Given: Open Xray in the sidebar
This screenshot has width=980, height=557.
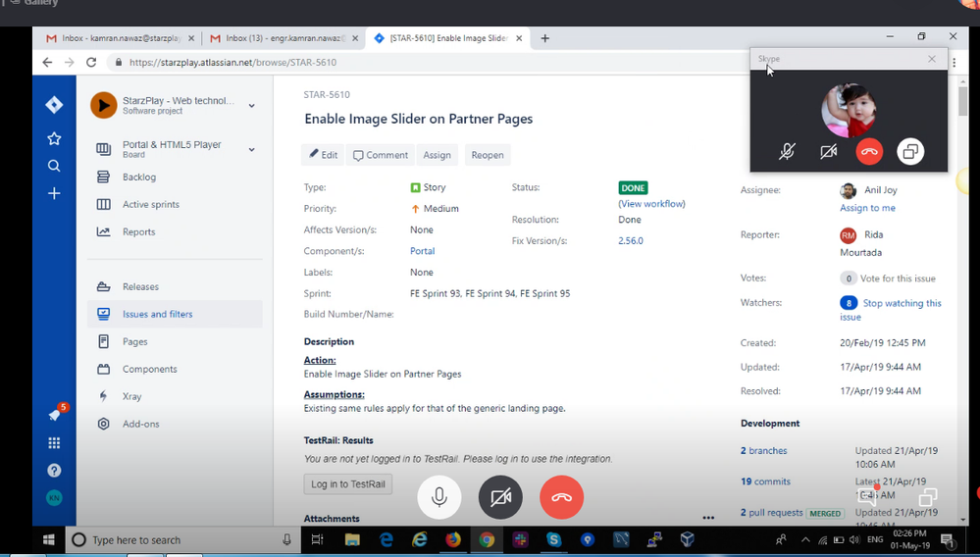Looking at the screenshot, I should 175,396.
